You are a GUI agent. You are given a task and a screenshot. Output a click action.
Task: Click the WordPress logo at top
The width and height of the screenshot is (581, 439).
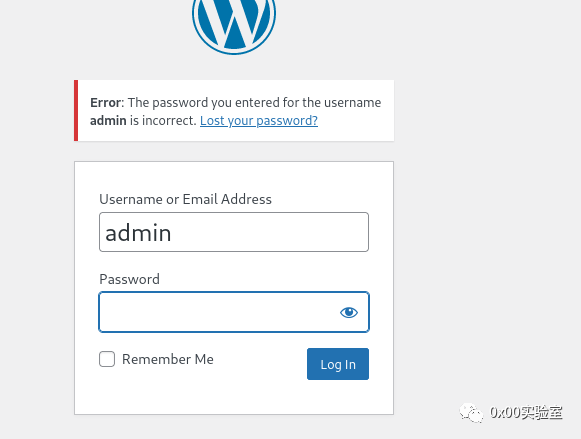pos(234,25)
